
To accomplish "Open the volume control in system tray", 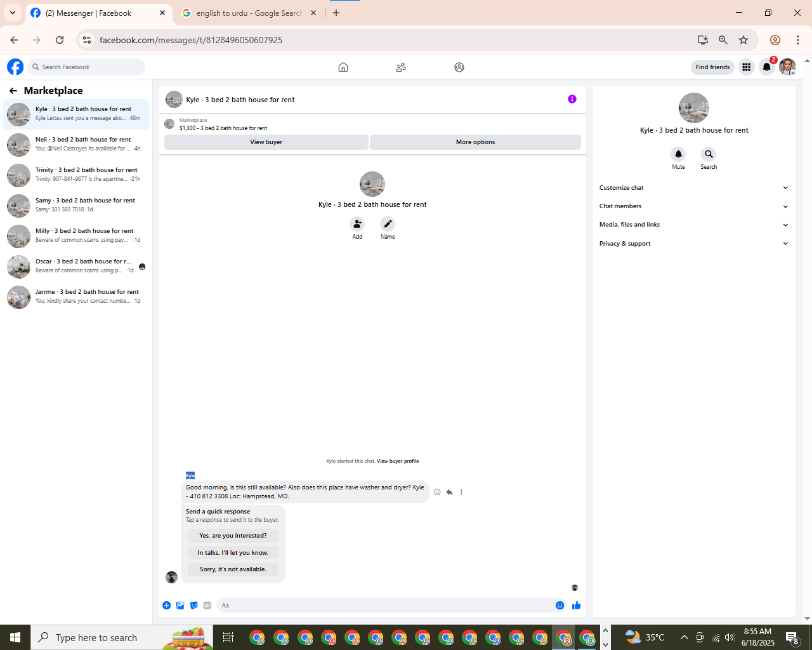I will coord(730,637).
